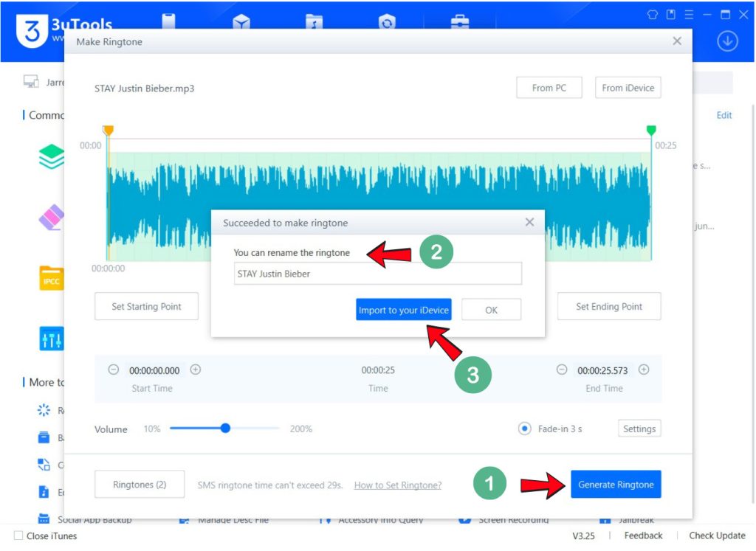756x551 pixels.
Task: Click version text V3.25
Action: point(583,536)
